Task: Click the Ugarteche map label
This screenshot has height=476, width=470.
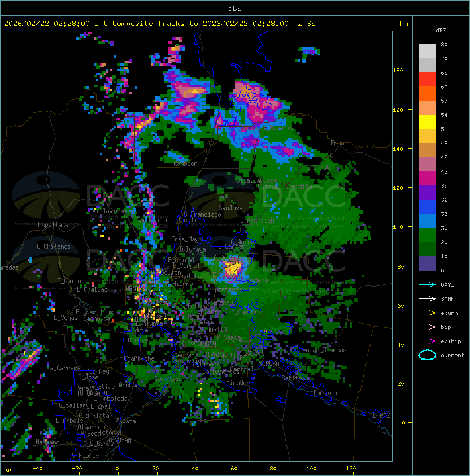Action: [140, 358]
